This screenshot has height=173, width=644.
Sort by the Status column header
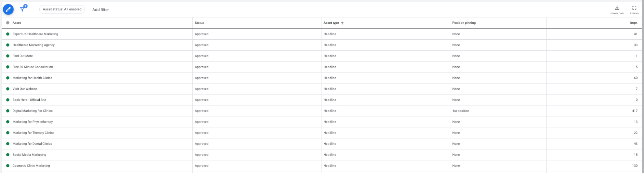coord(199,23)
